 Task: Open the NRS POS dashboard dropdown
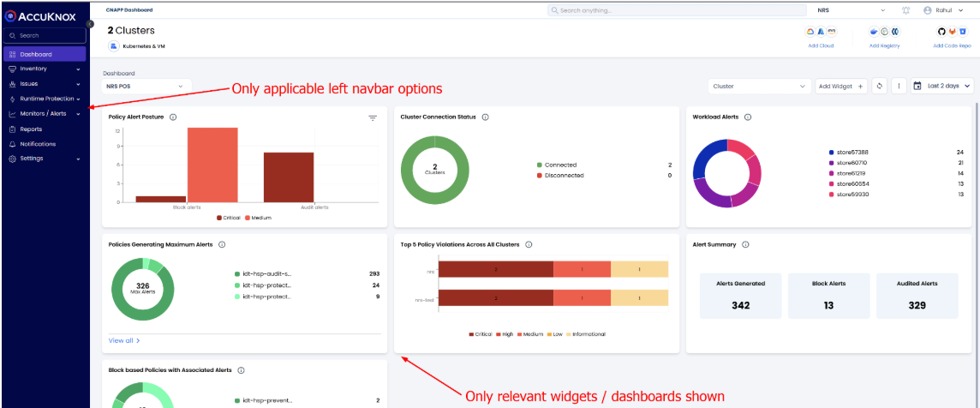click(146, 86)
